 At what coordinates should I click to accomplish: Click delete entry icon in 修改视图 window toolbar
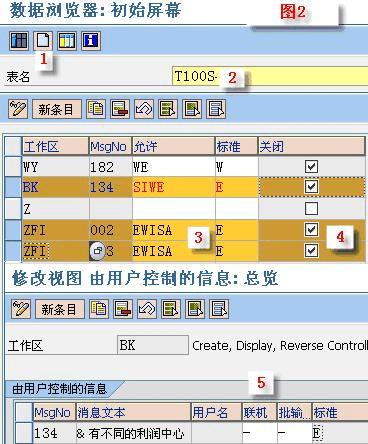[x=123, y=309]
